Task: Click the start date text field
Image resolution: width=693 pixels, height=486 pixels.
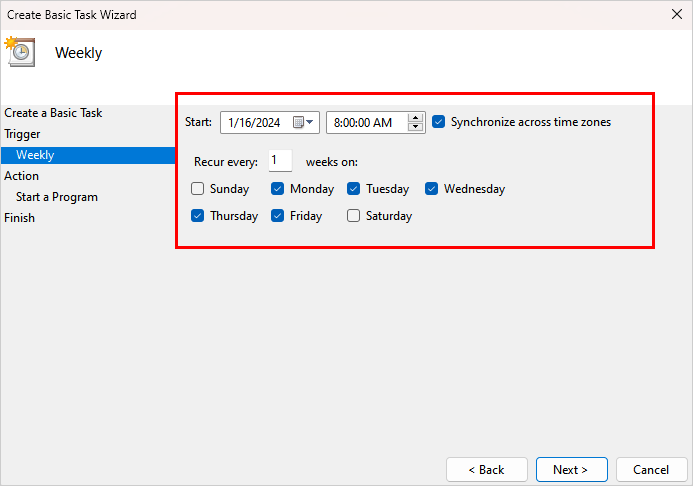Action: click(255, 123)
